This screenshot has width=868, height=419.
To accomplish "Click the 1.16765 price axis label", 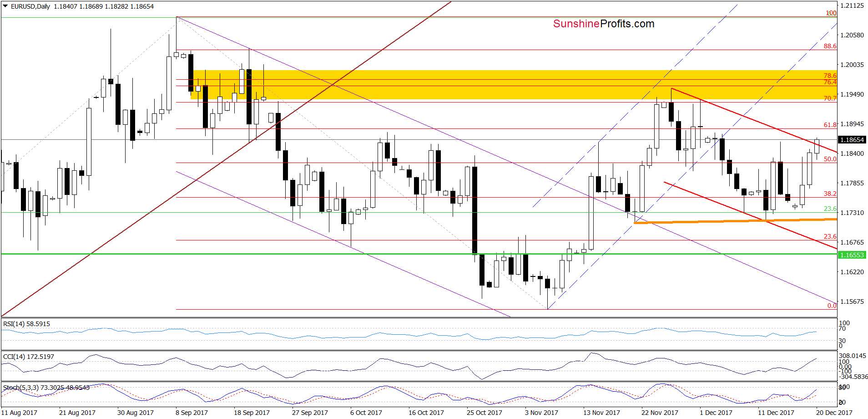I will [x=852, y=242].
